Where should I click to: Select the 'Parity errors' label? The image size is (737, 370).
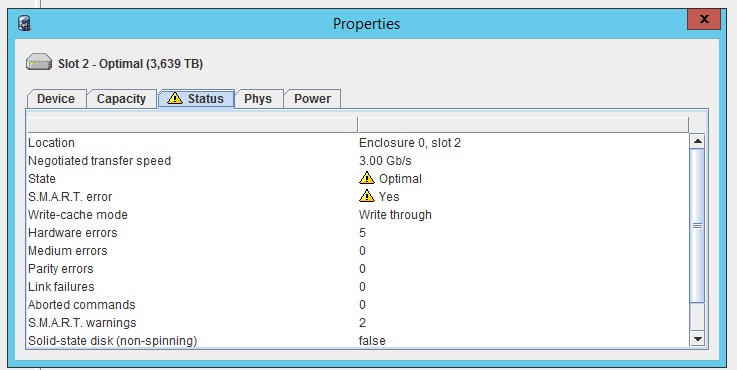[x=61, y=269]
